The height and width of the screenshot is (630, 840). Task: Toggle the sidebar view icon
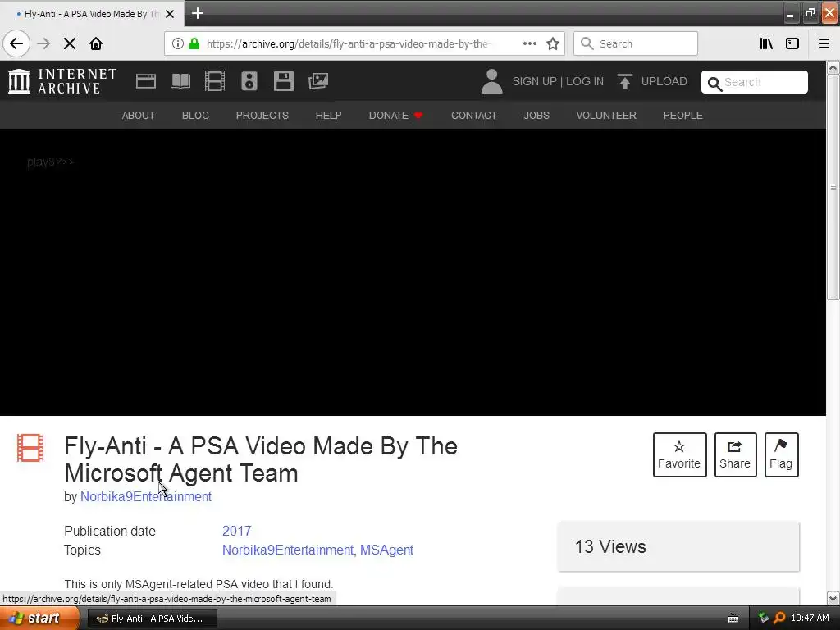point(792,43)
